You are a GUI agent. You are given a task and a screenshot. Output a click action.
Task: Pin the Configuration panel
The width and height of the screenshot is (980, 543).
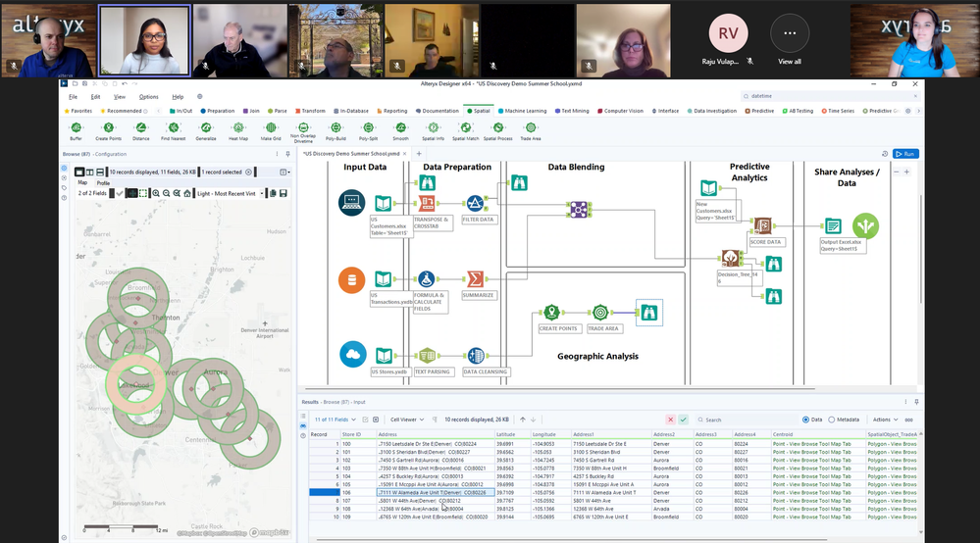point(287,154)
